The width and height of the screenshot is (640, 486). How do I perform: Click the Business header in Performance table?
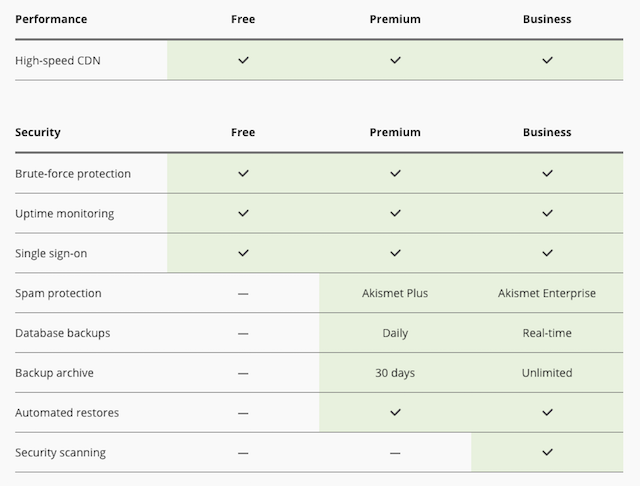(547, 19)
